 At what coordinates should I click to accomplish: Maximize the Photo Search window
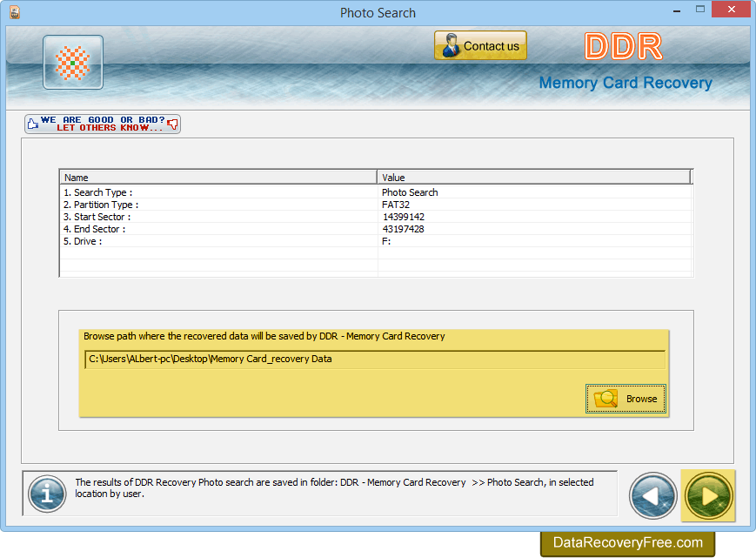tap(700, 10)
